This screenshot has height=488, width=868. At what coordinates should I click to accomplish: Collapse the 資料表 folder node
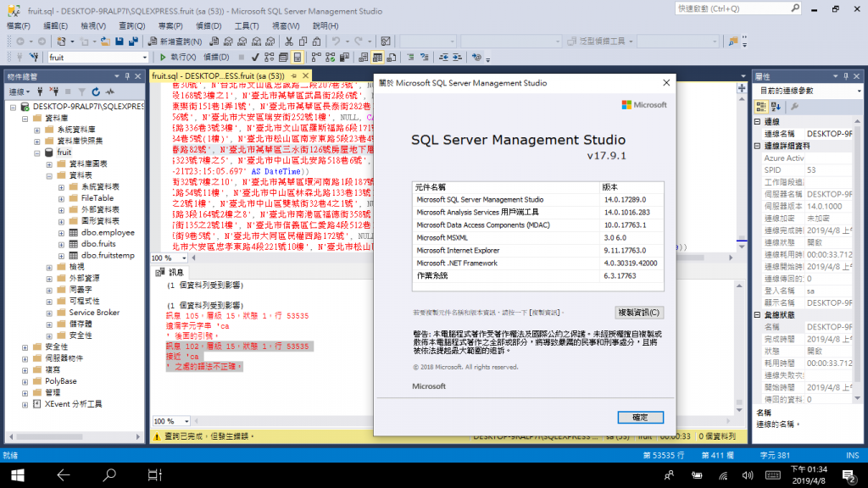point(49,175)
